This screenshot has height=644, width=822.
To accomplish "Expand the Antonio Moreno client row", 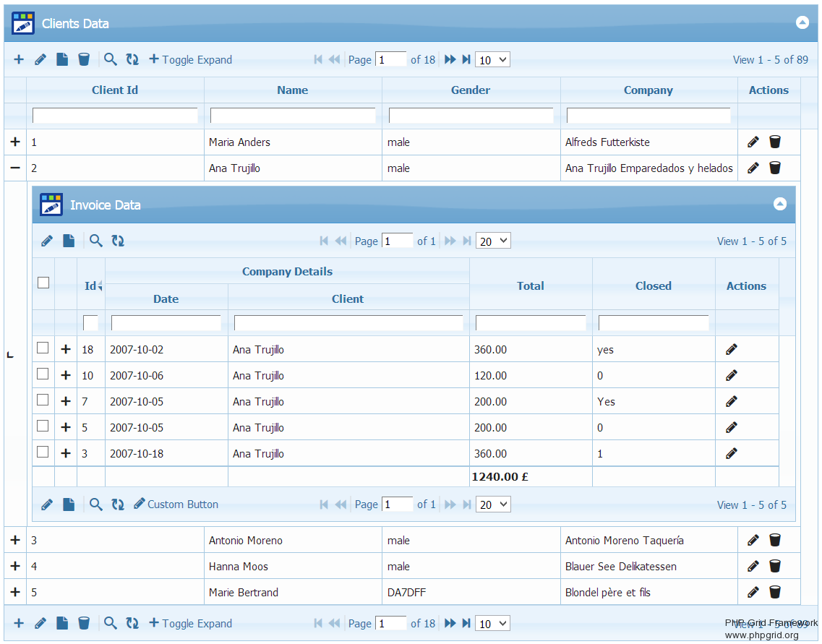I will pyautogui.click(x=15, y=540).
